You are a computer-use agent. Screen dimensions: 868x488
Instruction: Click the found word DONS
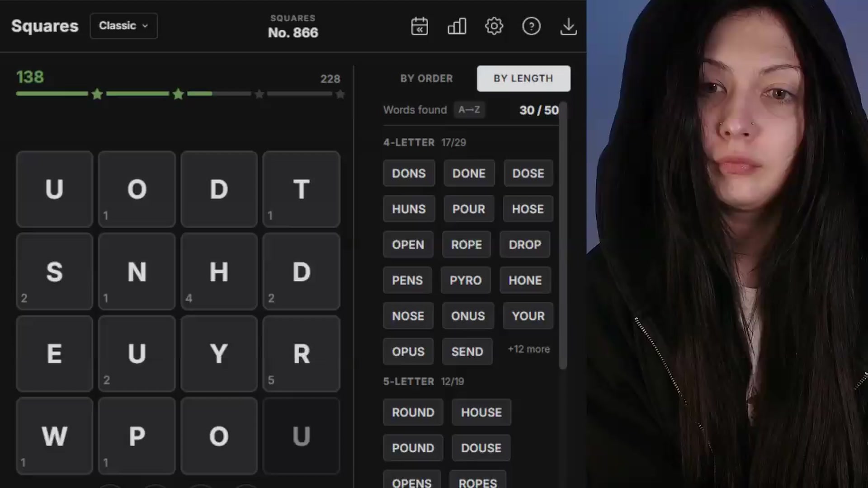click(x=409, y=173)
